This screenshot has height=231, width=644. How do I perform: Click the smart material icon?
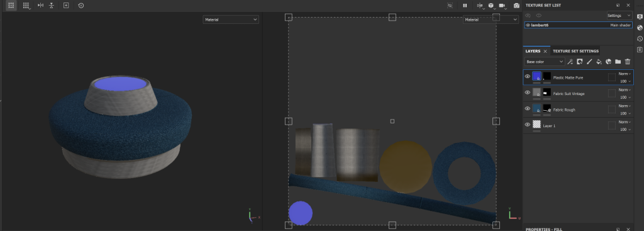click(608, 62)
